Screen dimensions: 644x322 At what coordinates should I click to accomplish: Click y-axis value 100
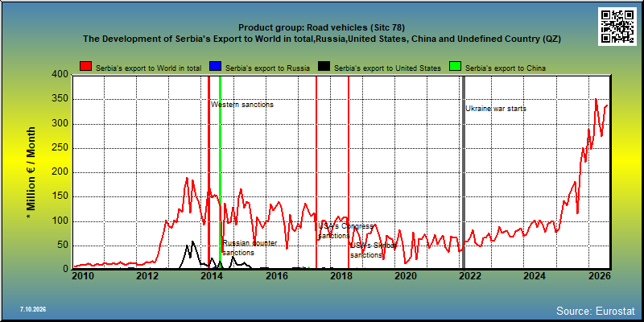pos(60,221)
